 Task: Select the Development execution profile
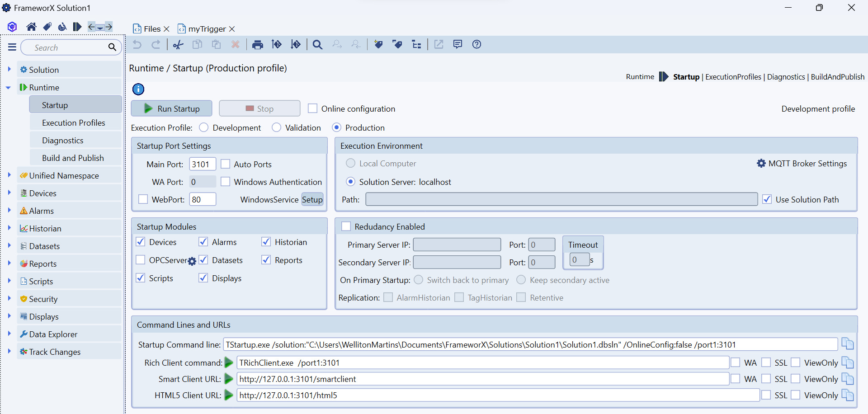pos(204,127)
